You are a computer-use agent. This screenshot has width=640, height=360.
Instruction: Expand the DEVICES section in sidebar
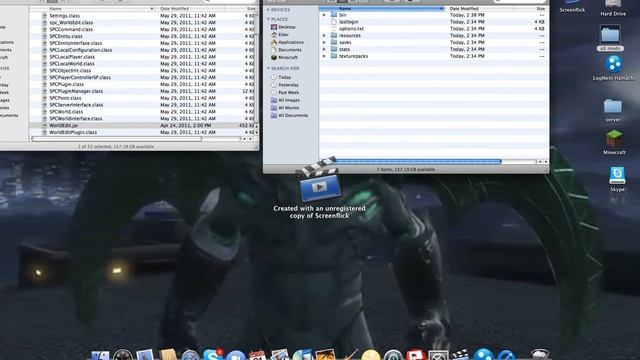click(268, 10)
